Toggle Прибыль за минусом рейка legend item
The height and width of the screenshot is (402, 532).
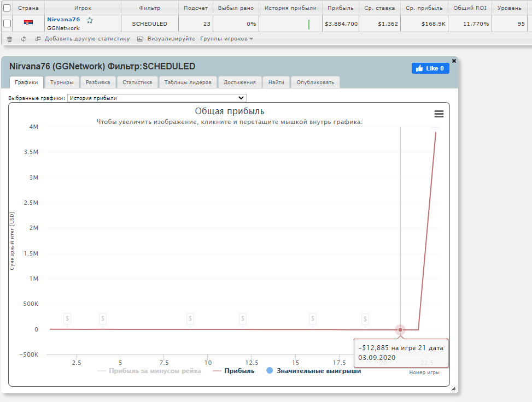click(149, 371)
